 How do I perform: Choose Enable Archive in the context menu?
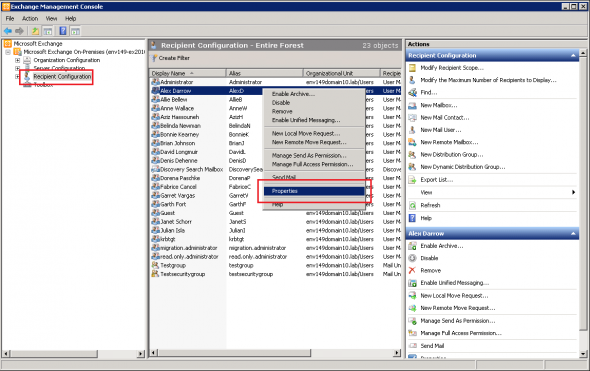coord(314,94)
